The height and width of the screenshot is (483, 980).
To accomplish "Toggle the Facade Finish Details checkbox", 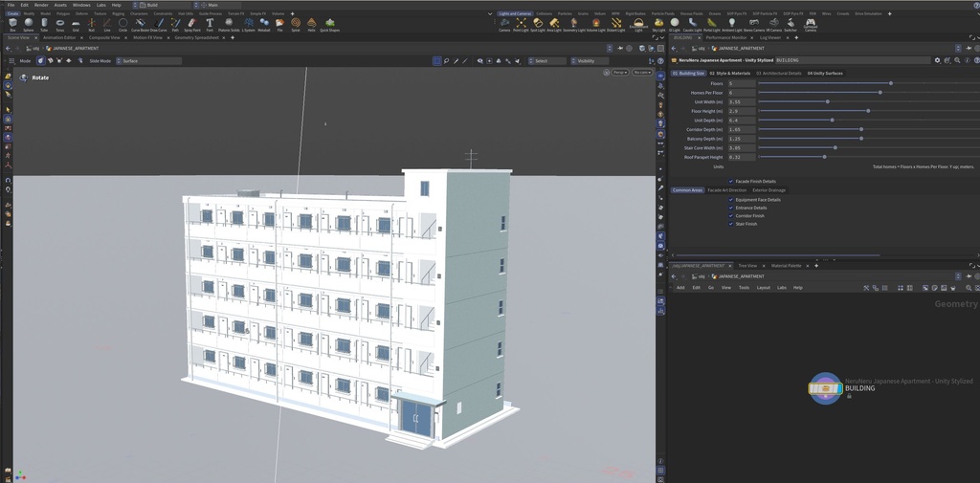I will pyautogui.click(x=730, y=181).
